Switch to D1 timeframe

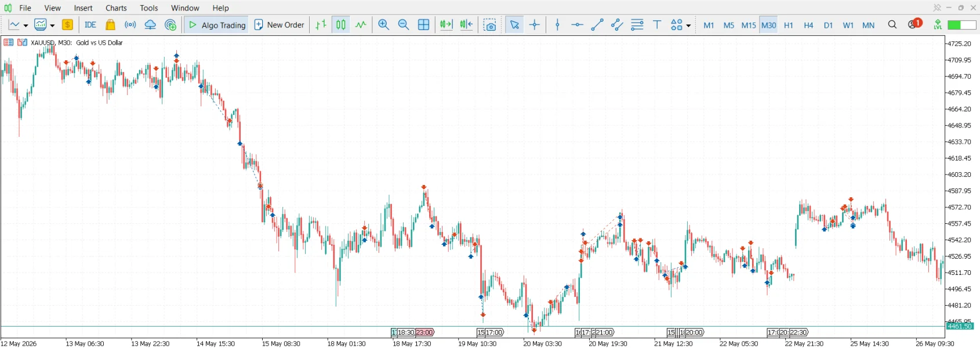tap(828, 25)
